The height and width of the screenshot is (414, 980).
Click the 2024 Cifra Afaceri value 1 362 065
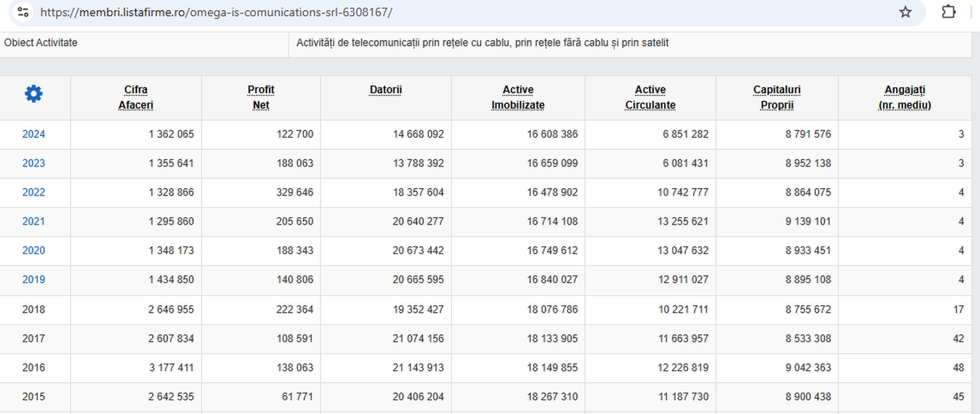point(171,134)
